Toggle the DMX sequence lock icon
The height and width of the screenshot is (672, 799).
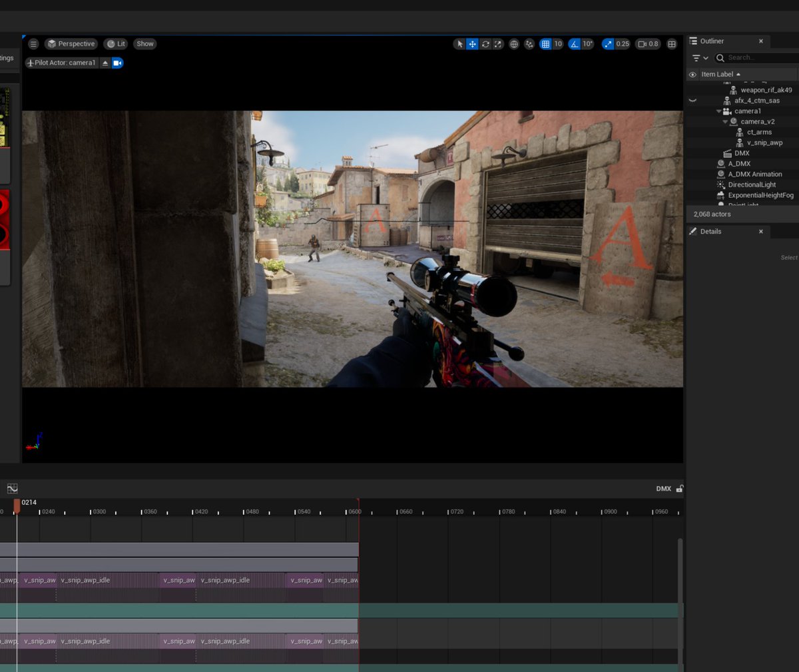pos(680,489)
